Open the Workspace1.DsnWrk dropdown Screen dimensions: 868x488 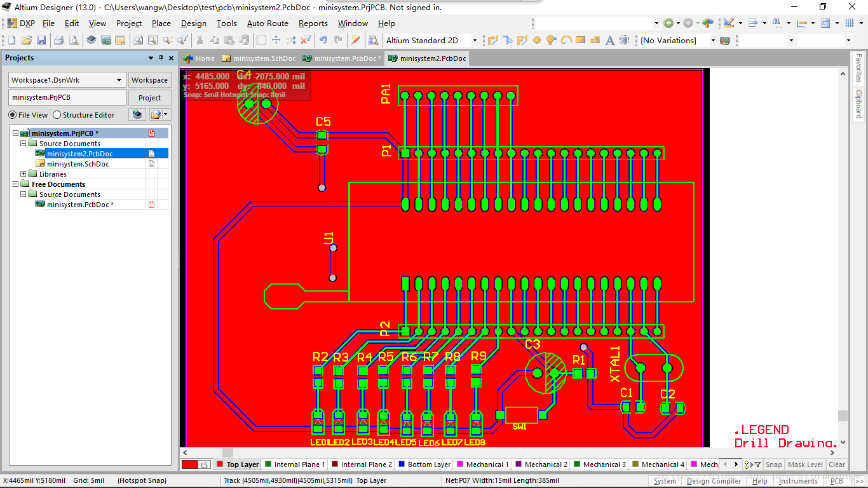point(119,80)
